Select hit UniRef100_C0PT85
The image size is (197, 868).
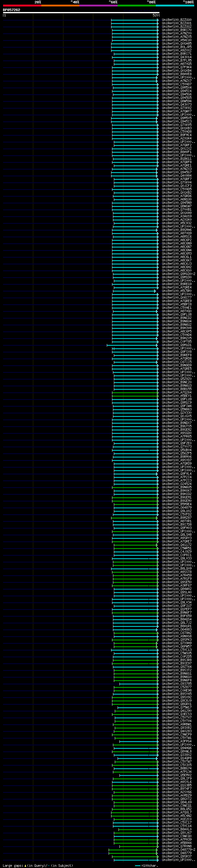click(x=176, y=342)
